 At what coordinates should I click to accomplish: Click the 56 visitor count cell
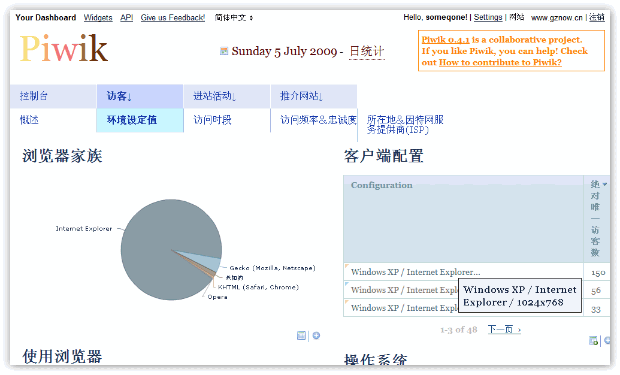[x=596, y=291]
